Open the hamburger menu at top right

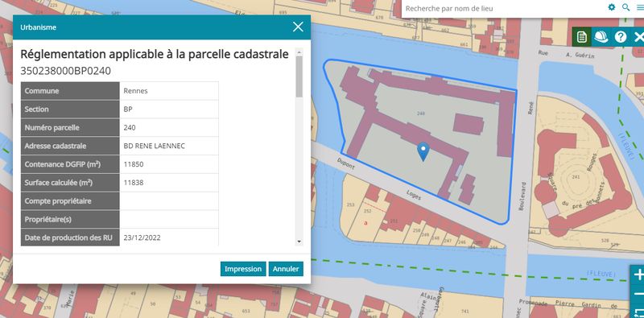coord(640,7)
